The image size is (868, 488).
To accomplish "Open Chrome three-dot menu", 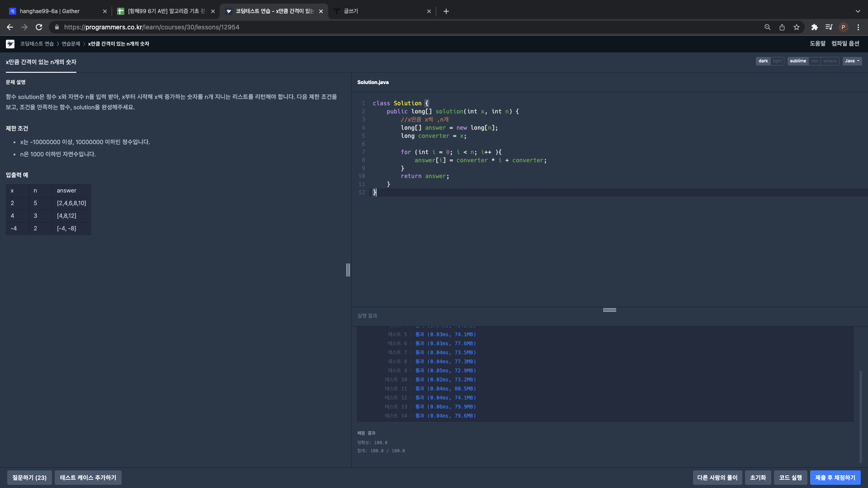I will tap(858, 27).
